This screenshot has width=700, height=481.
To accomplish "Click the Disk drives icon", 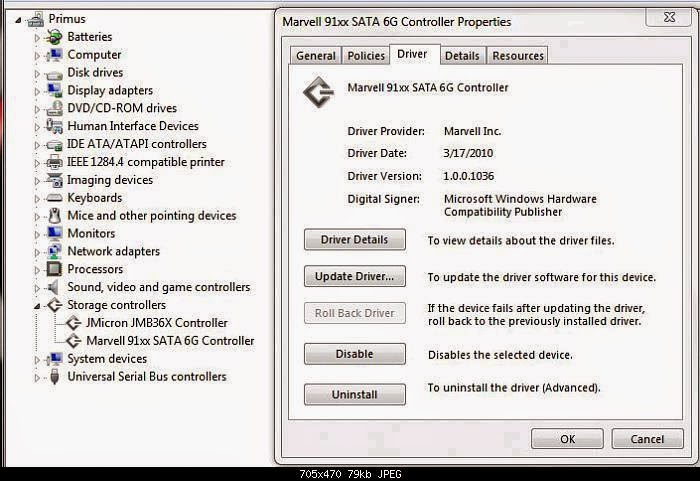I will point(54,74).
